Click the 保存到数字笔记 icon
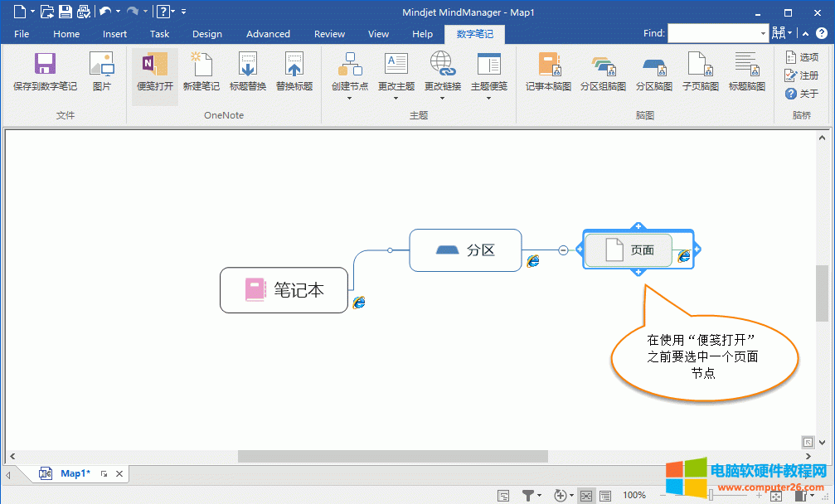Image resolution: width=835 pixels, height=504 pixels. (x=44, y=75)
